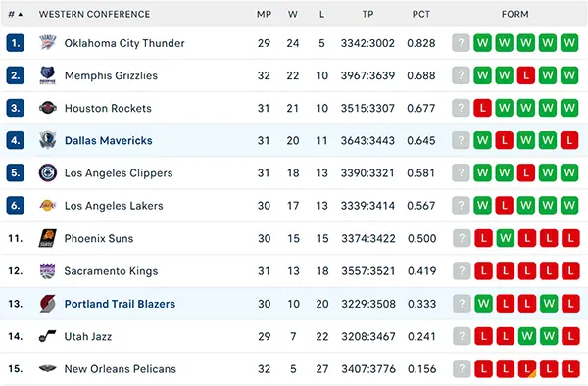Screen dimensions: 588x386
Task: Click the Dallas Mavericks team logo
Action: pyautogui.click(x=48, y=140)
